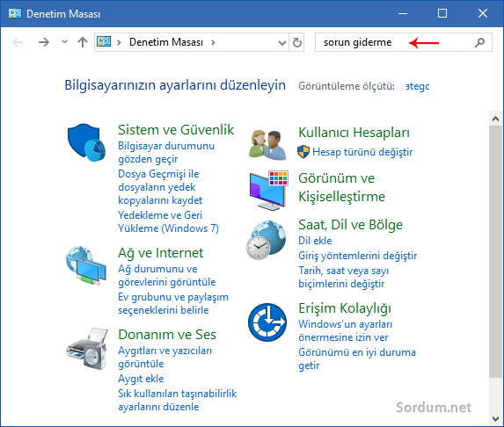Open the Erişim Kolaylığı blue circle icon

coord(267,322)
